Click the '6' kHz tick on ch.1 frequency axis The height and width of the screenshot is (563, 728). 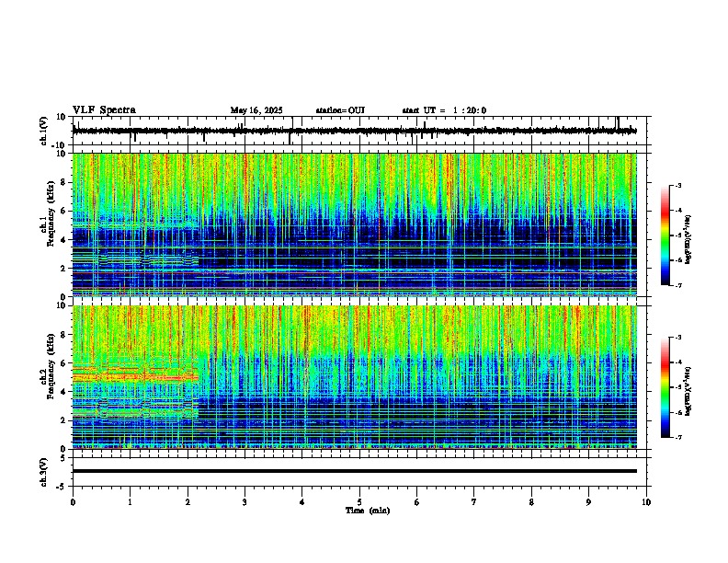pos(64,211)
